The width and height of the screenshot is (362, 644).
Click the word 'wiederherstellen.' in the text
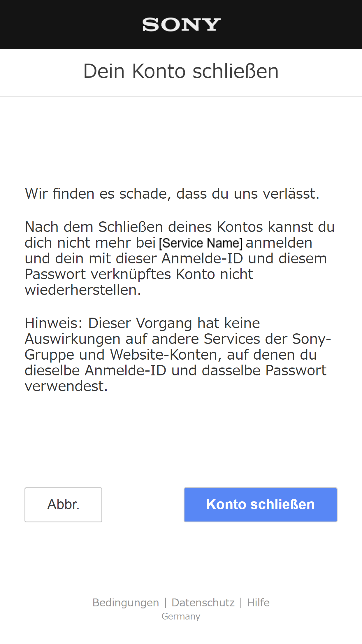pos(83,290)
